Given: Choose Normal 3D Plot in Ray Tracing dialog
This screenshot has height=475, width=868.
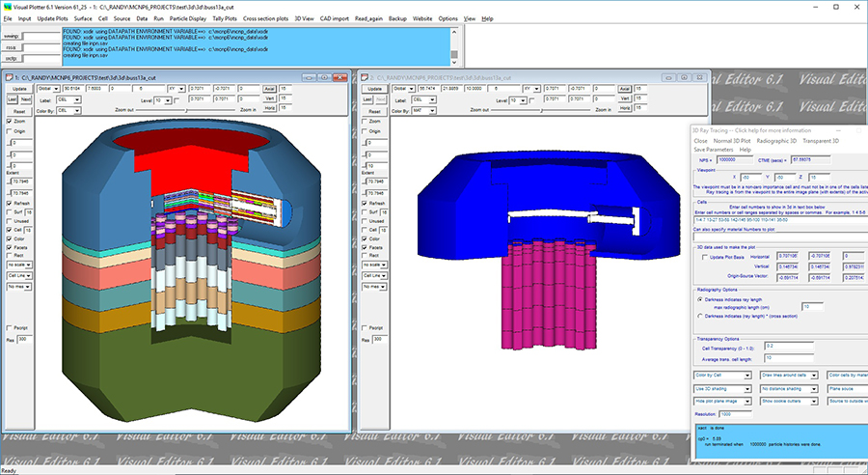Looking at the screenshot, I should [732, 141].
